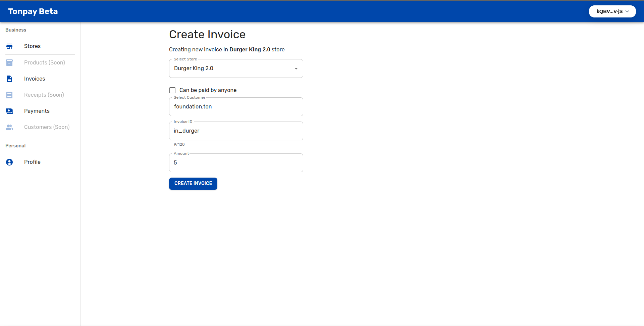This screenshot has width=644, height=326.
Task: Click the wallet dropdown chevron
Action: pos(627,11)
